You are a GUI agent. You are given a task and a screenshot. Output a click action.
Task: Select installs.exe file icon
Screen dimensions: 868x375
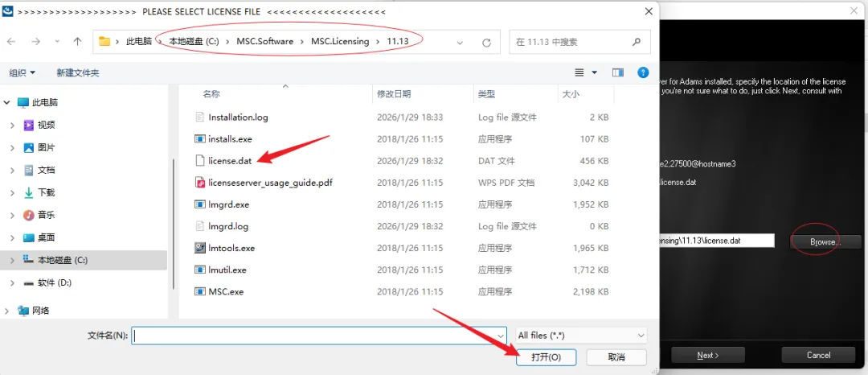click(200, 139)
